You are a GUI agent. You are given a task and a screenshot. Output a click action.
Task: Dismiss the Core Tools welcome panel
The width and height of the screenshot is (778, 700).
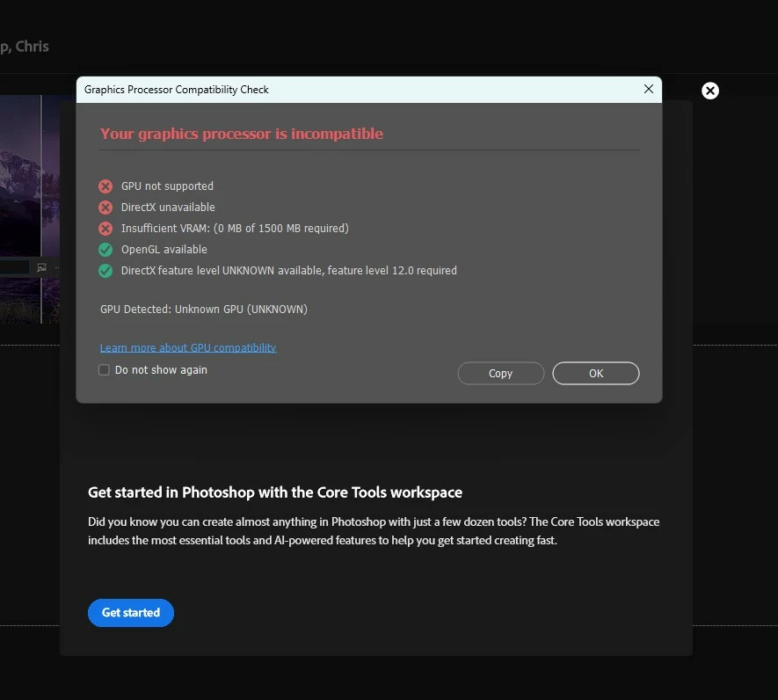click(x=710, y=91)
